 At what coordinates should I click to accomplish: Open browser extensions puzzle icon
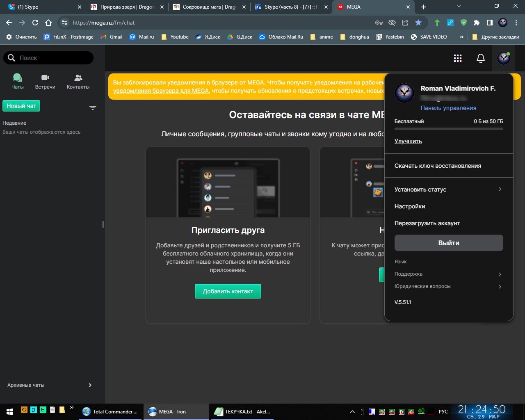pyautogui.click(x=476, y=23)
